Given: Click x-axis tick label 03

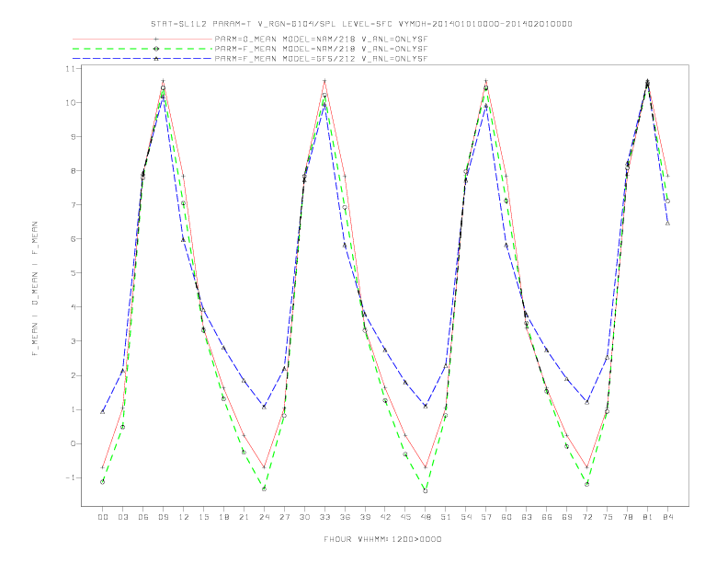Looking at the screenshot, I should pyautogui.click(x=122, y=517).
